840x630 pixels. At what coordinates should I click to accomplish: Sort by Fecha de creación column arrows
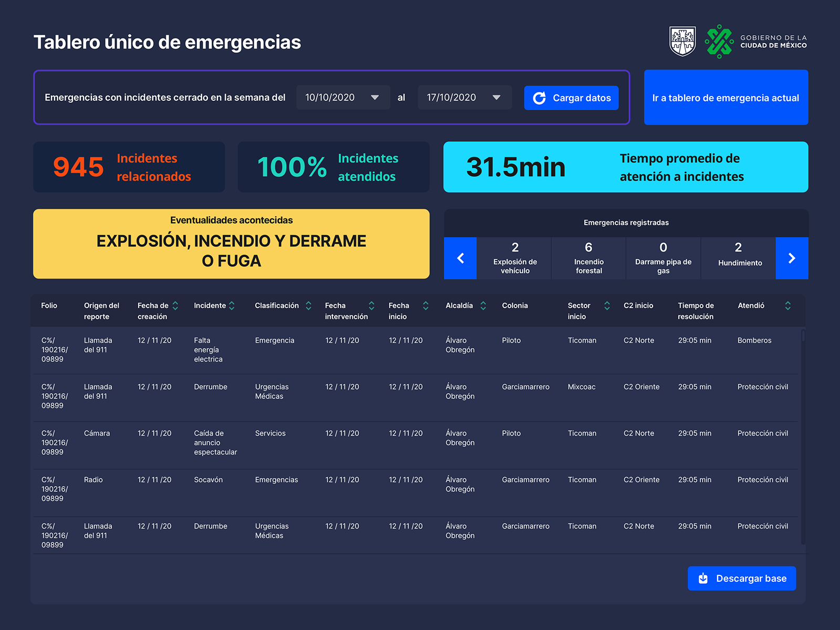pyautogui.click(x=175, y=306)
